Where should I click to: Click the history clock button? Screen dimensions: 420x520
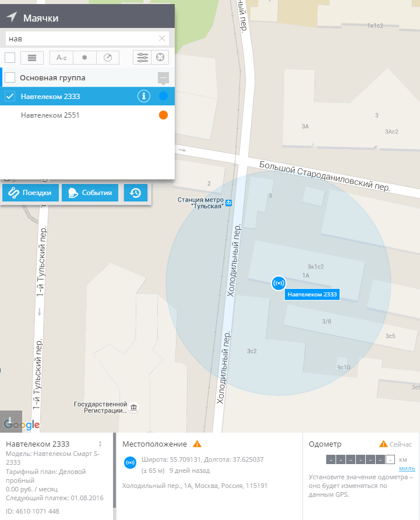click(135, 193)
